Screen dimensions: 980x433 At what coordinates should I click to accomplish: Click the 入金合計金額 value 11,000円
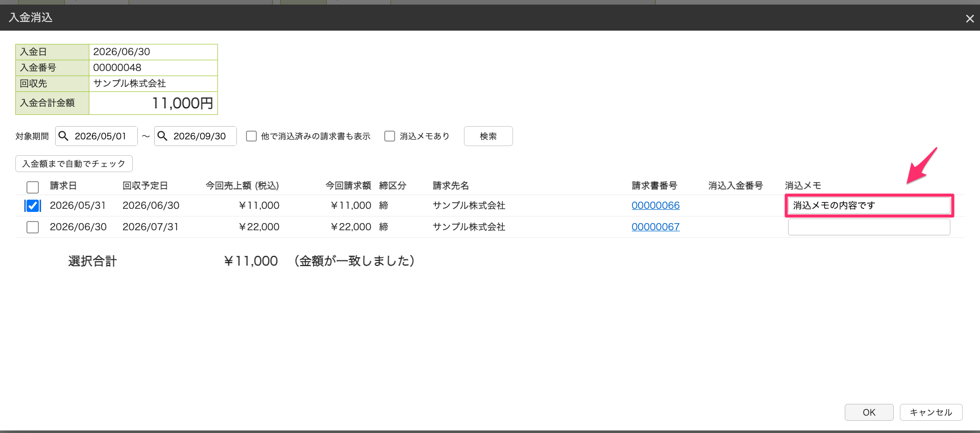click(182, 103)
